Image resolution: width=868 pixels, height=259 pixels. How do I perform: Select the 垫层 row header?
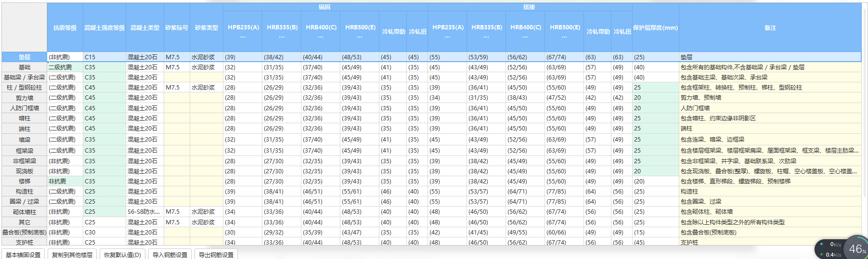pos(25,57)
